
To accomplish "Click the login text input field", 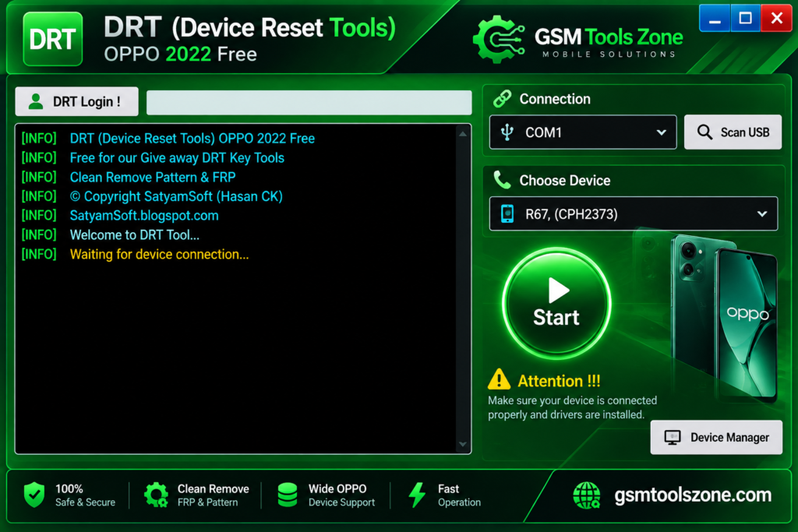I will [309, 102].
